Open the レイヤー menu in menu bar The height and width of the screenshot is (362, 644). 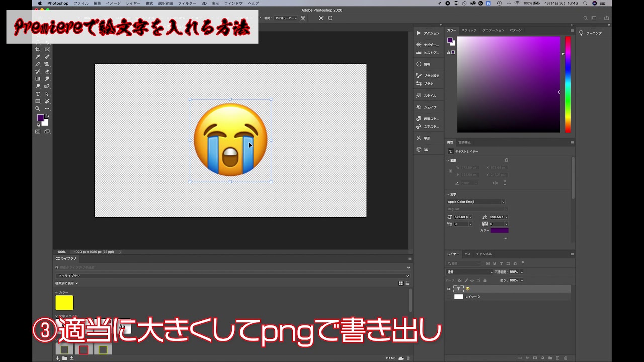(x=133, y=3)
